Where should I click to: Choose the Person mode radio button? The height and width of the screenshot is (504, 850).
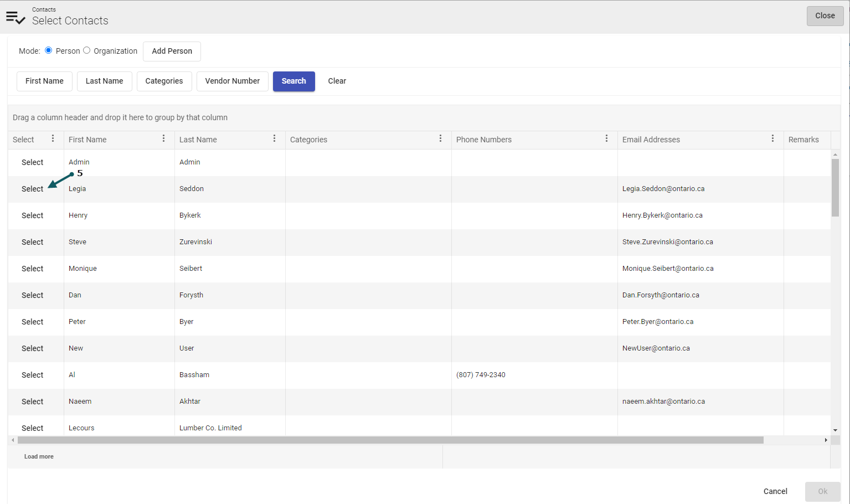pos(49,50)
